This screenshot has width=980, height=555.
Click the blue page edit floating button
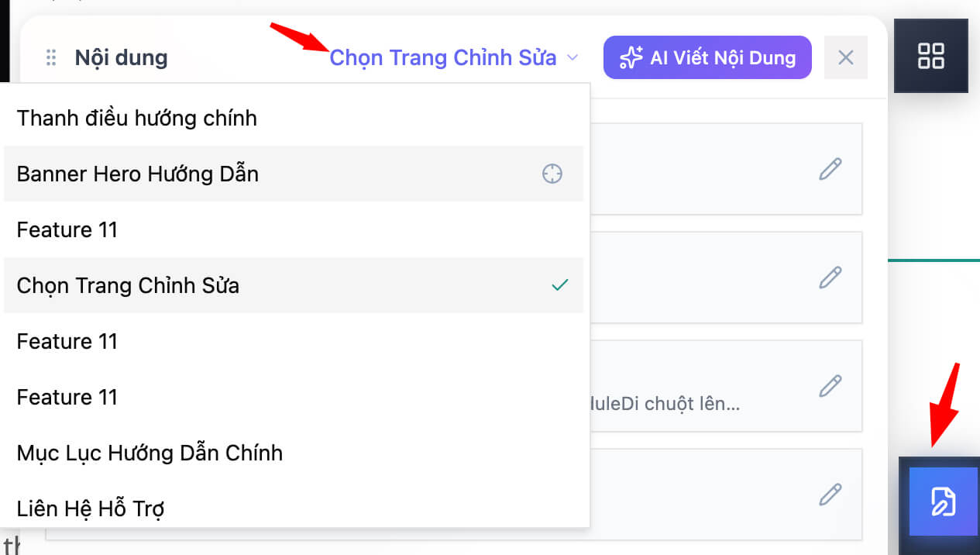[x=943, y=502]
